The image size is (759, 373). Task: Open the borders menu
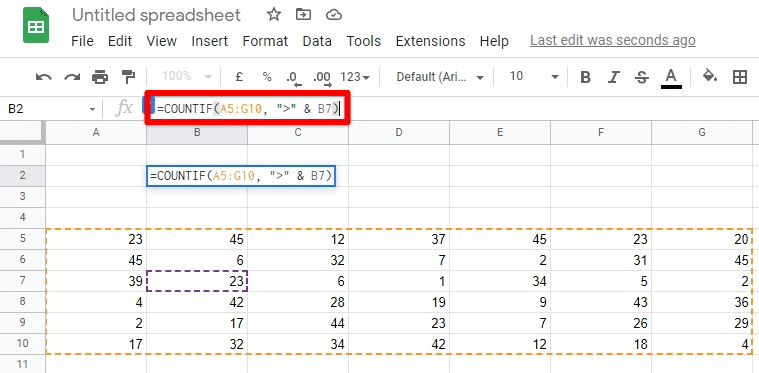click(740, 77)
